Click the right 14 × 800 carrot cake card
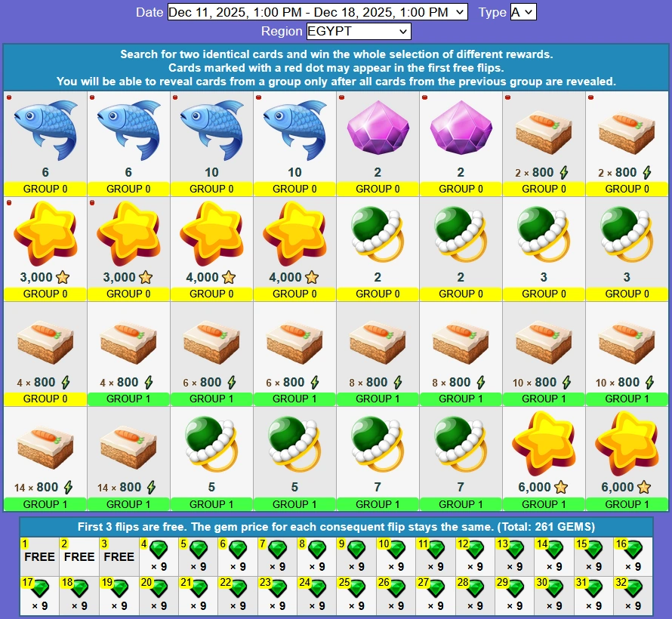Image resolution: width=672 pixels, height=619 pixels. [128, 459]
